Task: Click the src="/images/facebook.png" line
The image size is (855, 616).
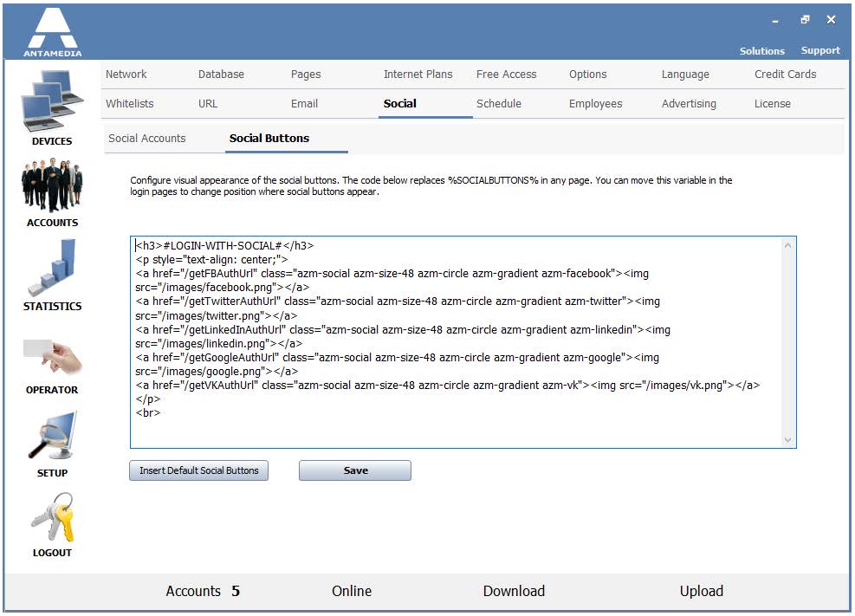Action: coord(223,288)
